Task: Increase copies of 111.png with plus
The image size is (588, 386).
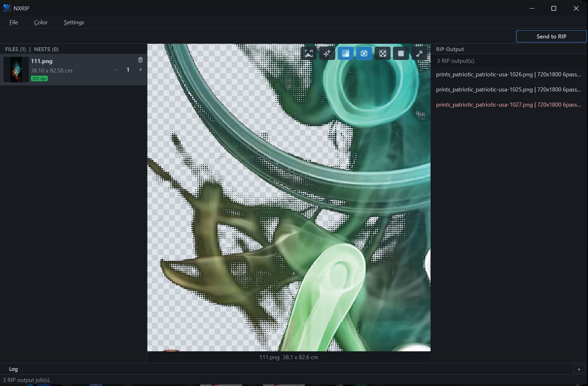Action: point(140,69)
